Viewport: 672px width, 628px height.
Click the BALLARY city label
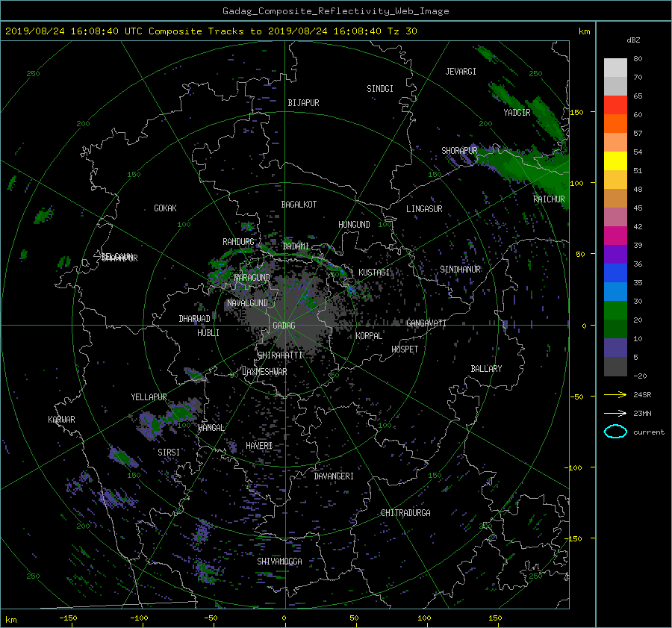pyautogui.click(x=486, y=369)
